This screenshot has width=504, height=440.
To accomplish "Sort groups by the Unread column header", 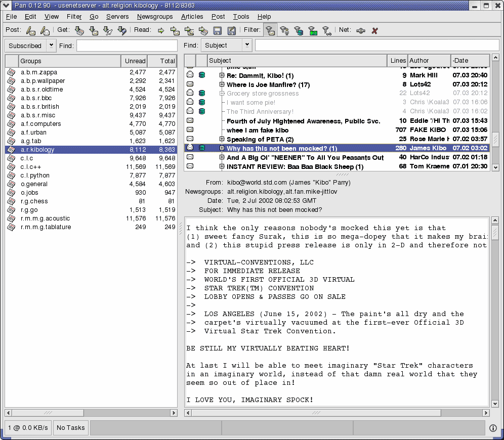I will pyautogui.click(x=135, y=61).
